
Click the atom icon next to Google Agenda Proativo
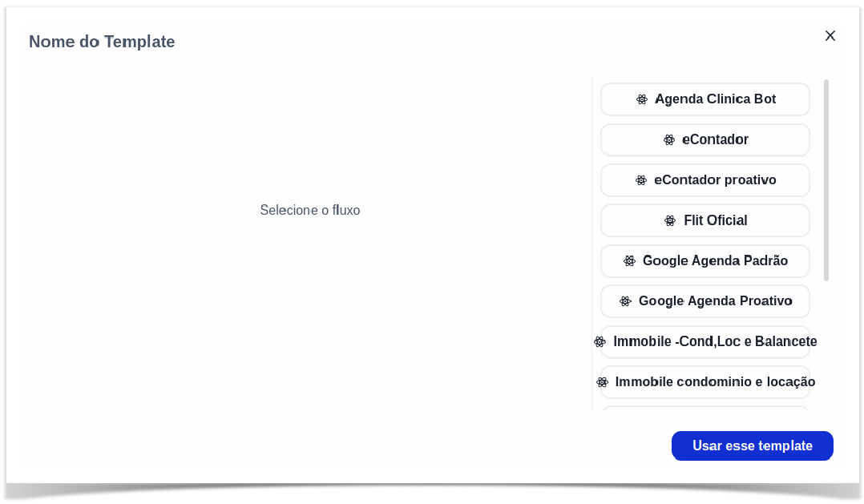click(625, 301)
